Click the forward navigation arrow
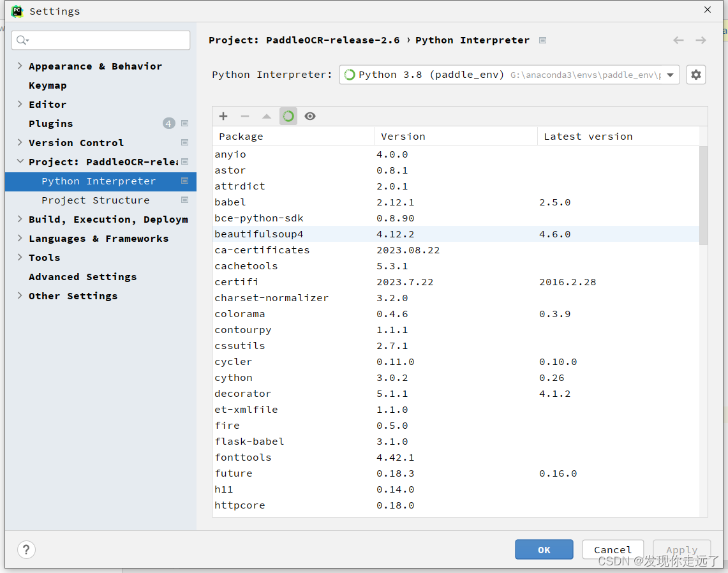The image size is (728, 573). coord(701,40)
